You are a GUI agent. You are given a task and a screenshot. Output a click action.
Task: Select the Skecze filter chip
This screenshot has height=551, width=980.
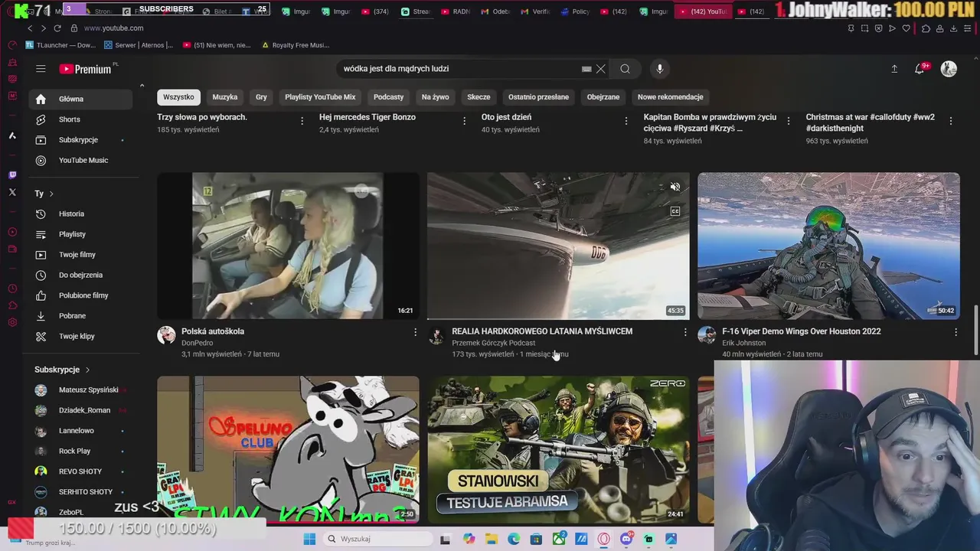pos(479,97)
